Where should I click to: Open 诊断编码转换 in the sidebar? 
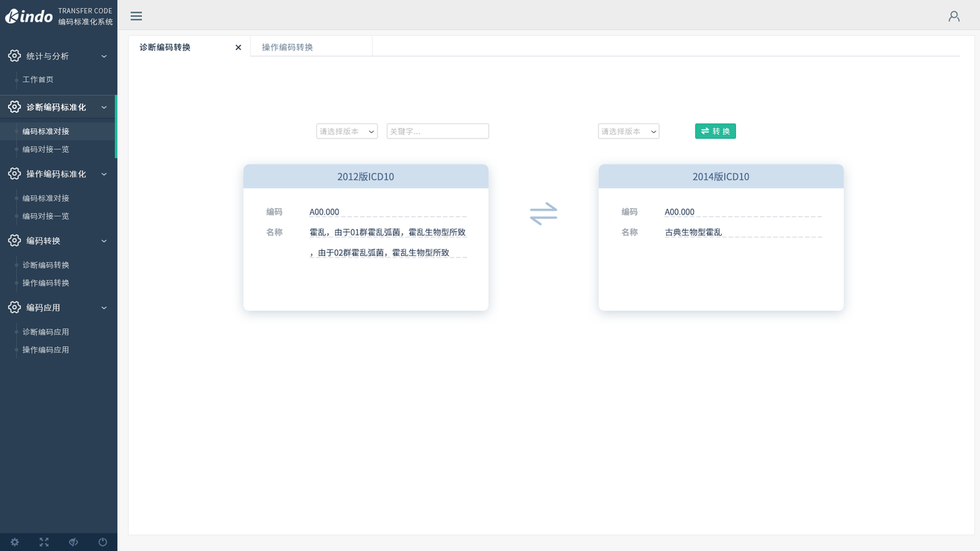[x=46, y=265]
